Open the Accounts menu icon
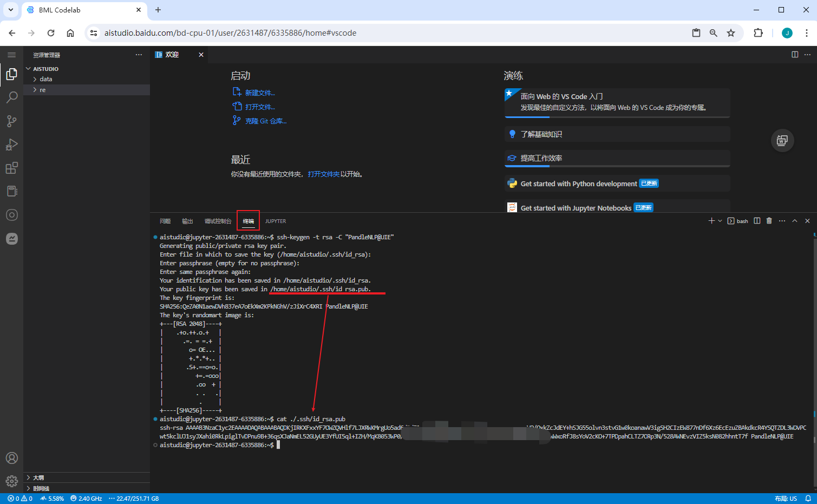The height and width of the screenshot is (504, 817). (x=11, y=458)
